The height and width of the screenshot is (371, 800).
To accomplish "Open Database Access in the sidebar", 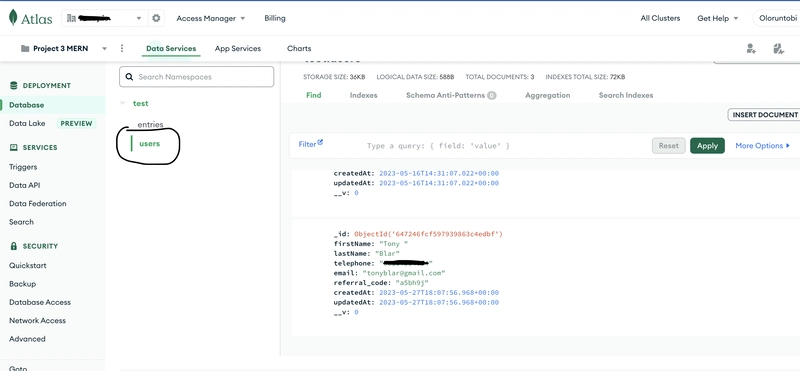I will 40,302.
